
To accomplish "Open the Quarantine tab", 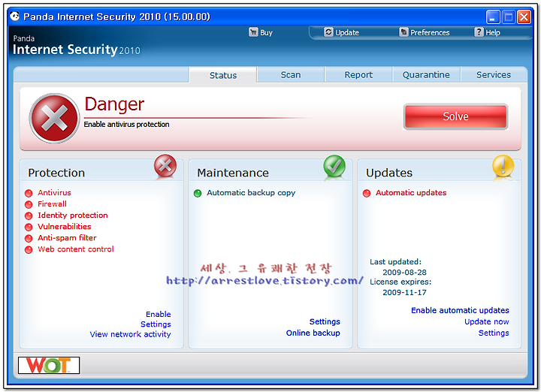I will click(x=426, y=75).
